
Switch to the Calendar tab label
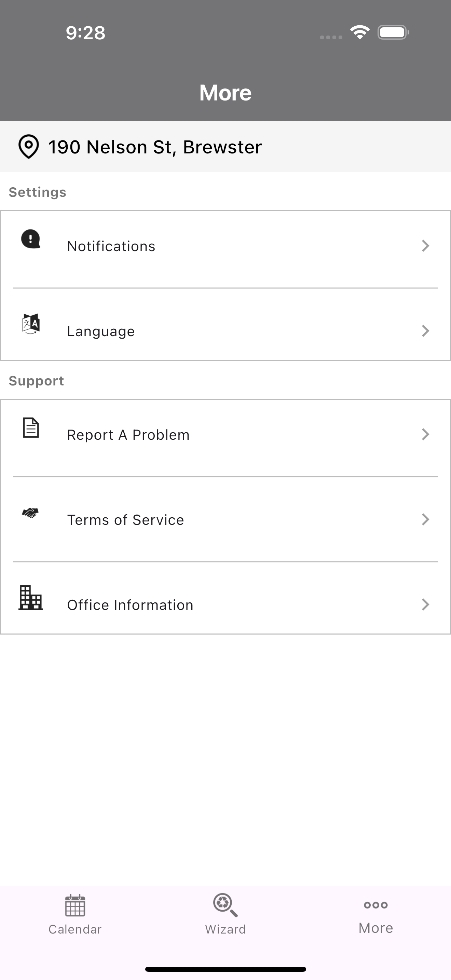coord(75,929)
